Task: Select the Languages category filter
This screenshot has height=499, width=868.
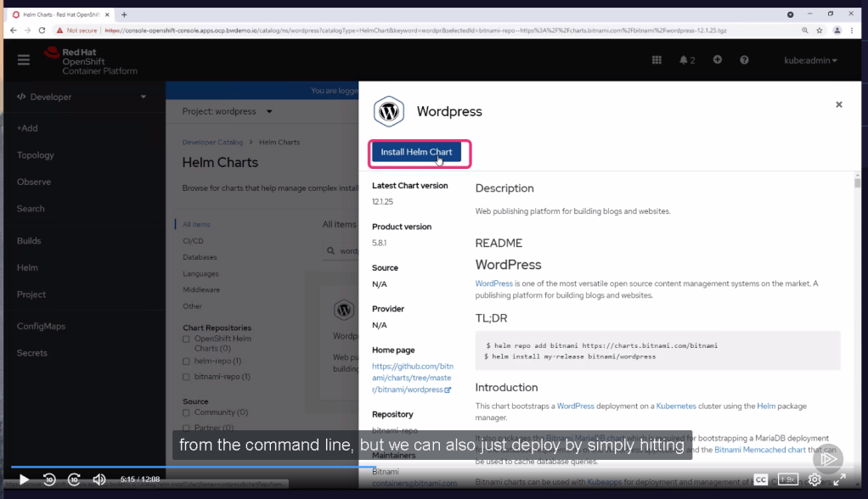Action: pos(200,274)
